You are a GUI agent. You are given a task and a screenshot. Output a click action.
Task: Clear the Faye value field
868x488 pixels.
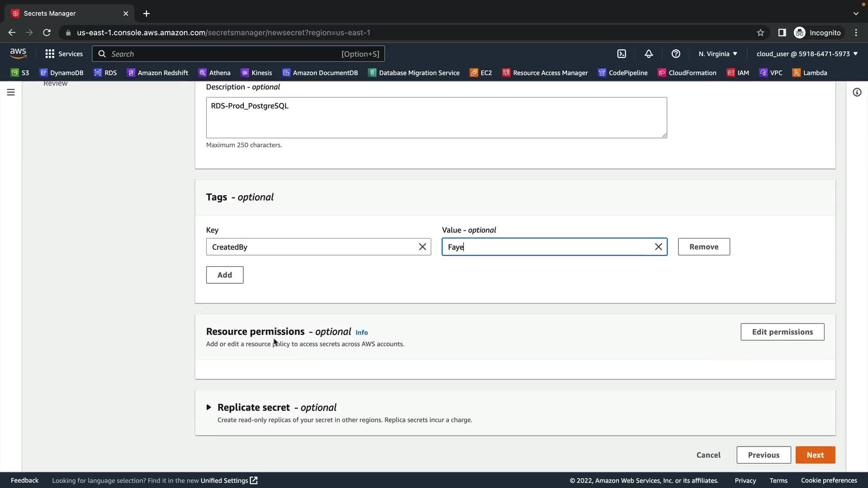pos(658,247)
